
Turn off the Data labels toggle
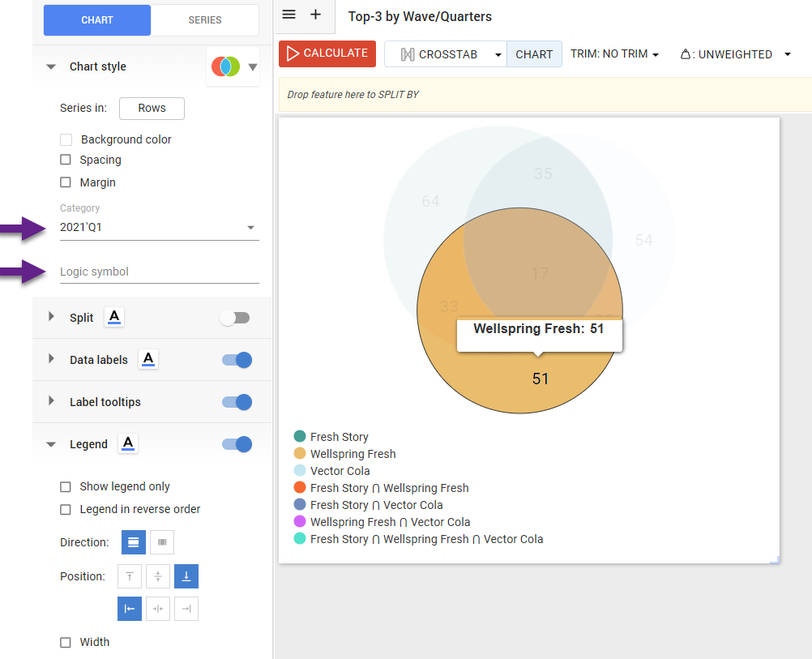click(237, 360)
